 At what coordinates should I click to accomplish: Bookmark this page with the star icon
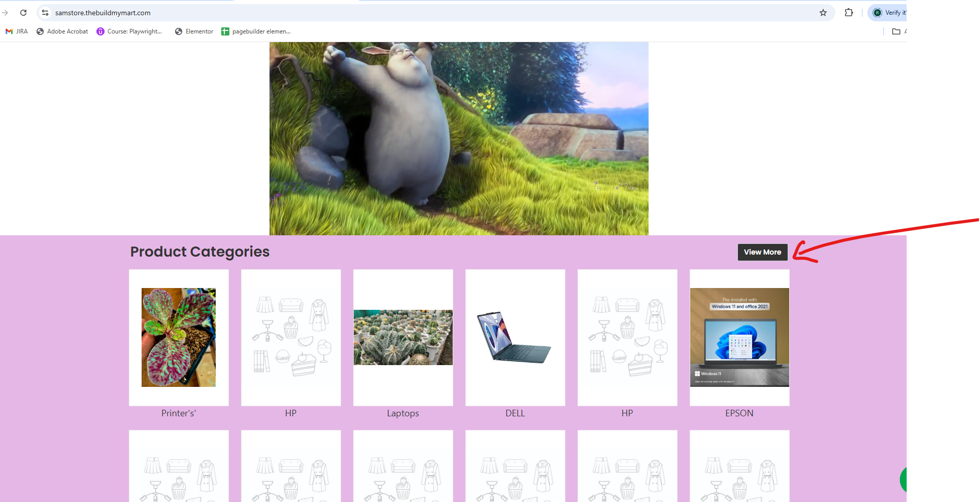pyautogui.click(x=823, y=13)
